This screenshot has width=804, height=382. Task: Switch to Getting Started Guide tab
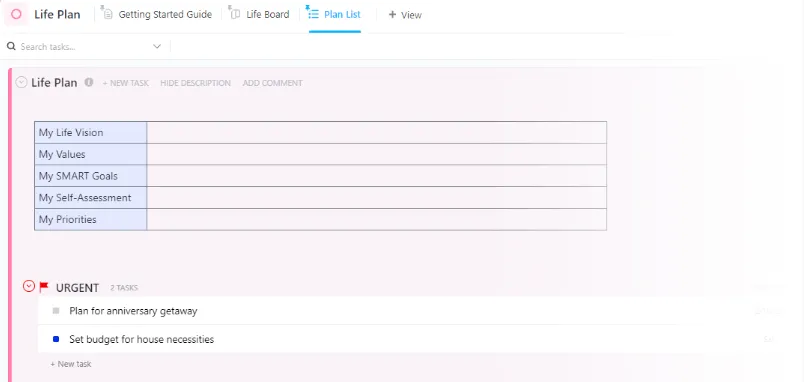coord(165,15)
